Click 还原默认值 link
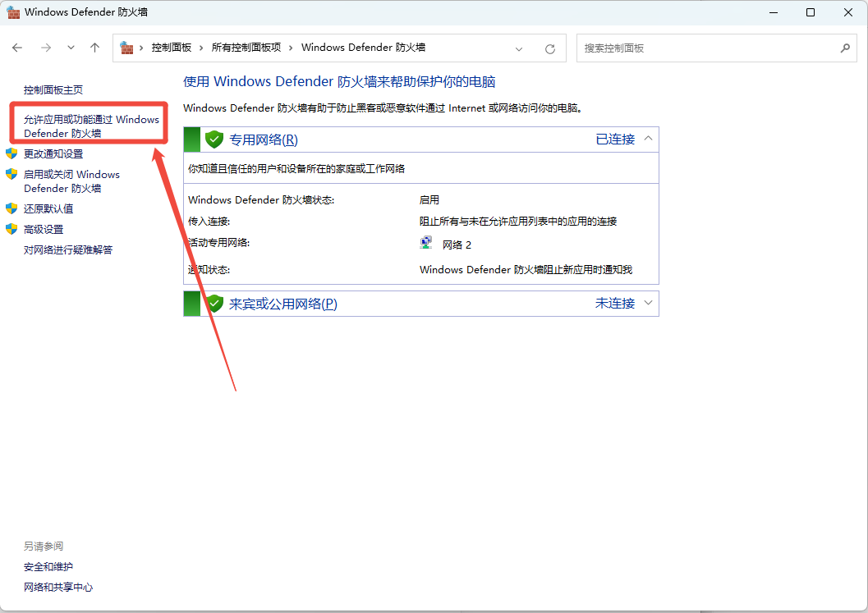 pyautogui.click(x=48, y=208)
